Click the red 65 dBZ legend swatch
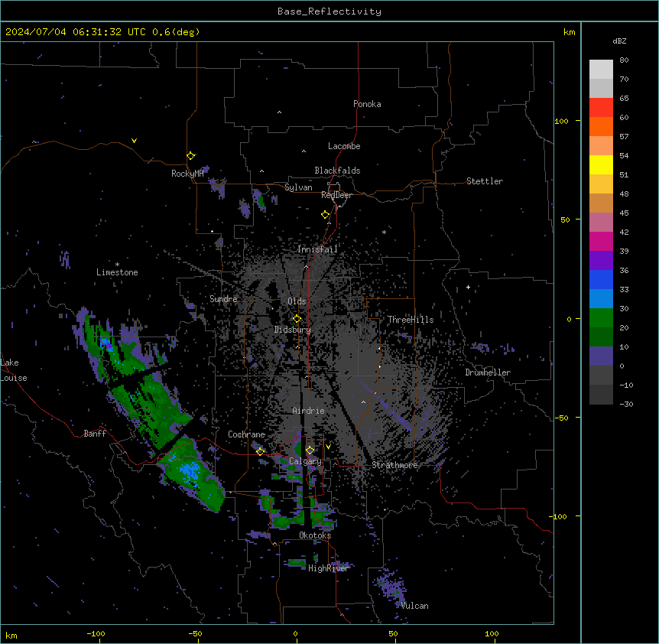 pyautogui.click(x=601, y=108)
